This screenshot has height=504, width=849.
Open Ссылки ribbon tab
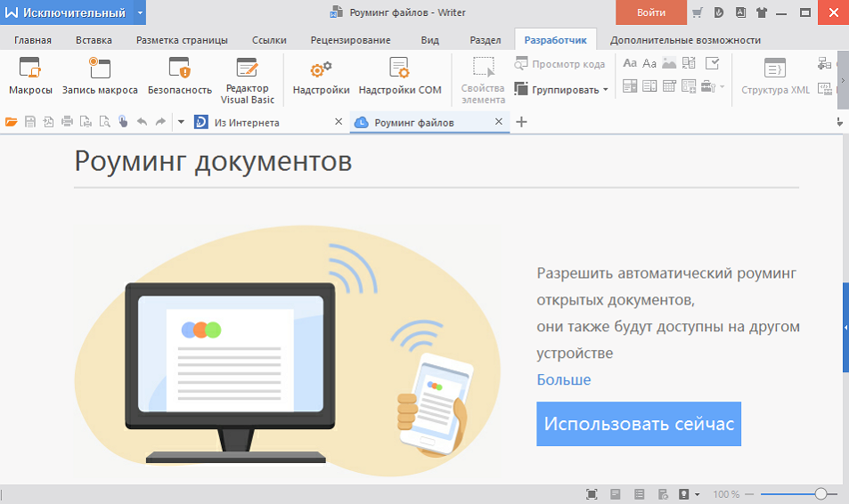269,40
